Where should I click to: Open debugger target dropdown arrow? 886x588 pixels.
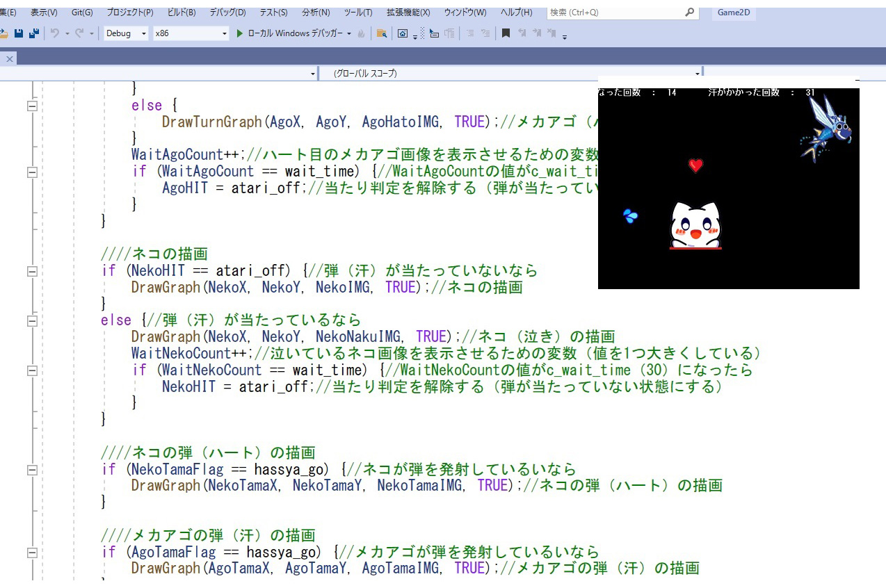349,33
